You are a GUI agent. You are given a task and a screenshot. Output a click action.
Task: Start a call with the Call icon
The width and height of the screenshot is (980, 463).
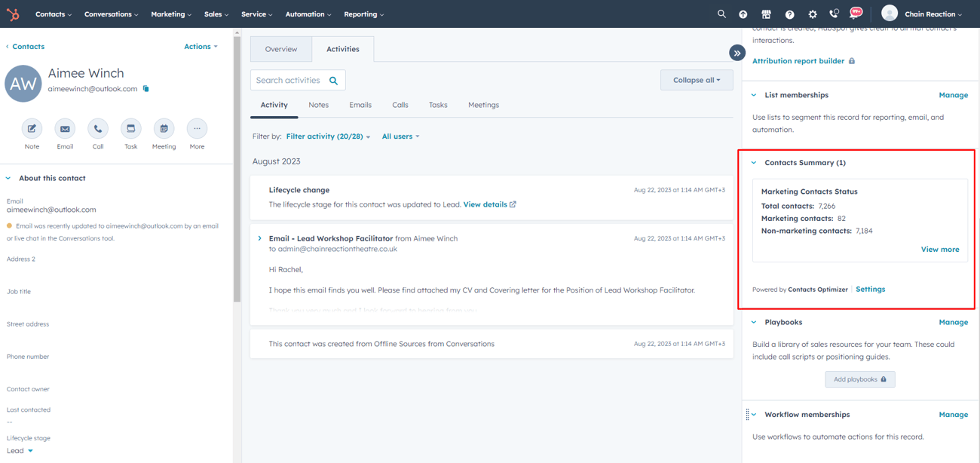point(97,130)
